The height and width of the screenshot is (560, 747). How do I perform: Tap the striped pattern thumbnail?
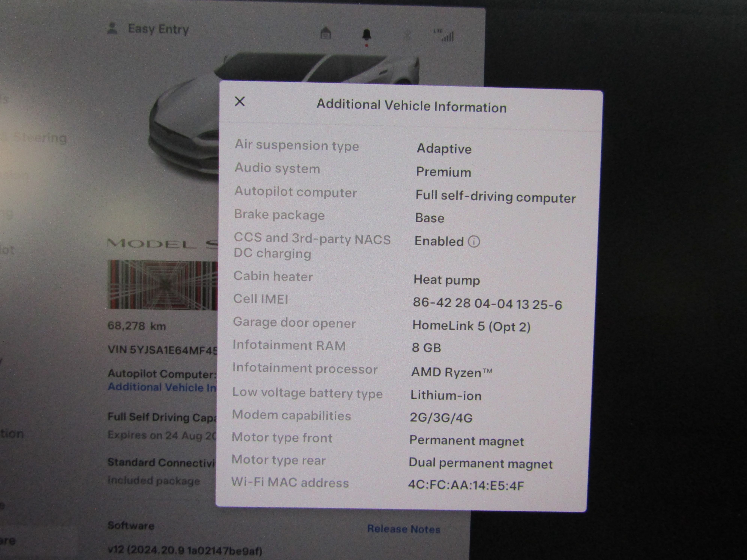point(163,285)
